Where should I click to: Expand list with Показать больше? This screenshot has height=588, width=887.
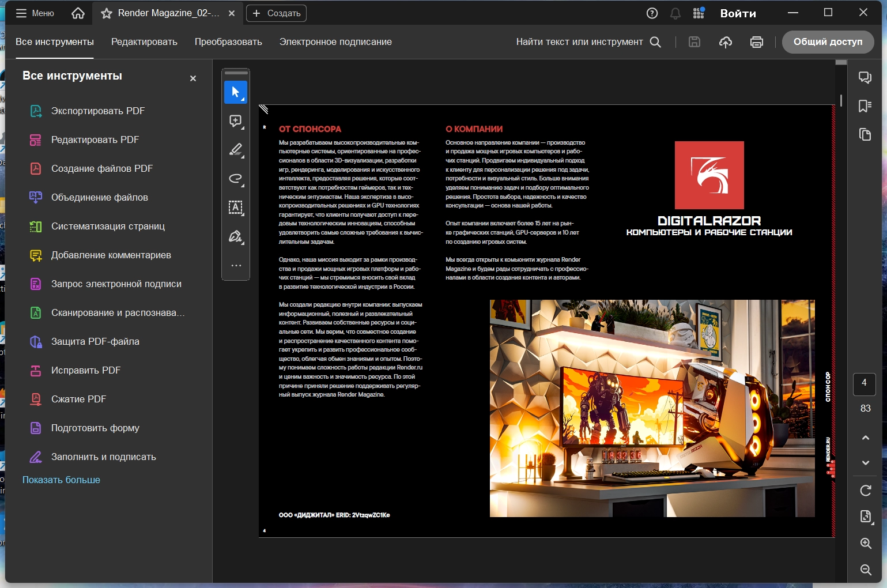click(x=61, y=480)
